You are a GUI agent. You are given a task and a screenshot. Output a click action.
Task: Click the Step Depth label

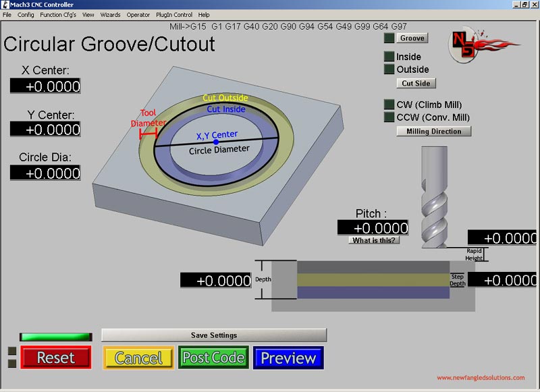click(x=458, y=280)
